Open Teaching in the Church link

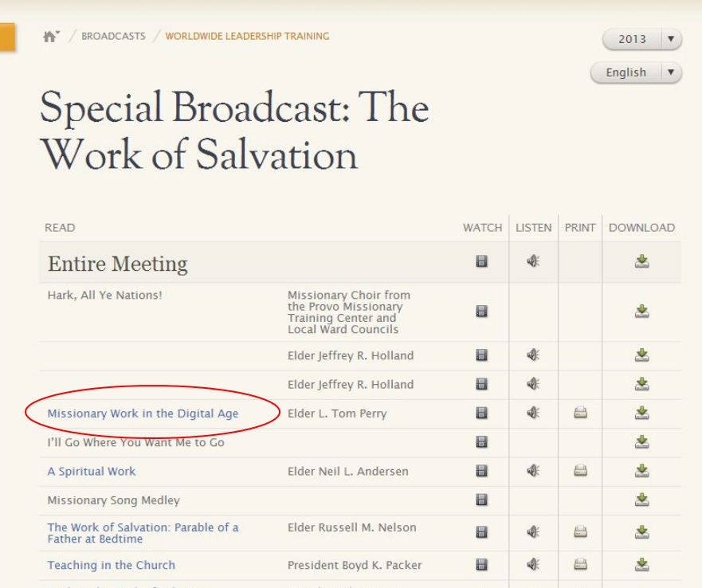111,565
